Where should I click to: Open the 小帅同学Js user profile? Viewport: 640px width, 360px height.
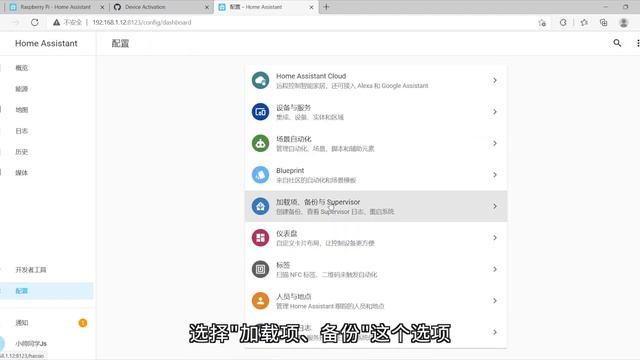point(31,344)
